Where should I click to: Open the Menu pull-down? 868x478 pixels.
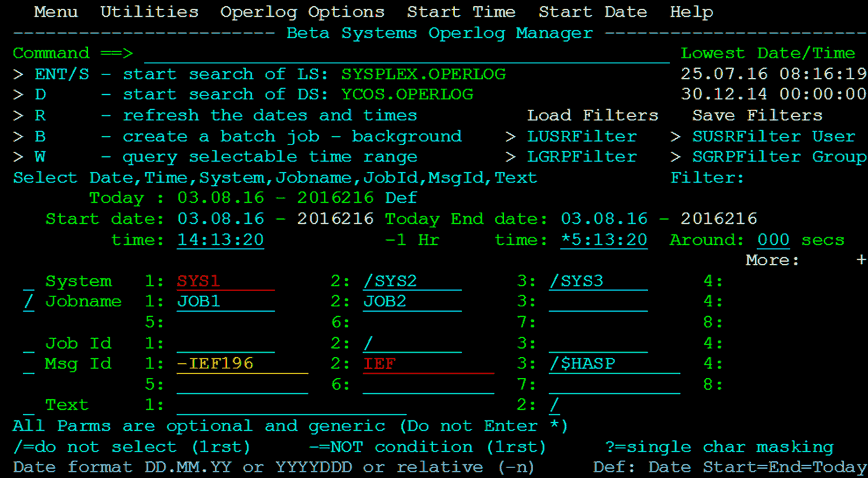[56, 12]
